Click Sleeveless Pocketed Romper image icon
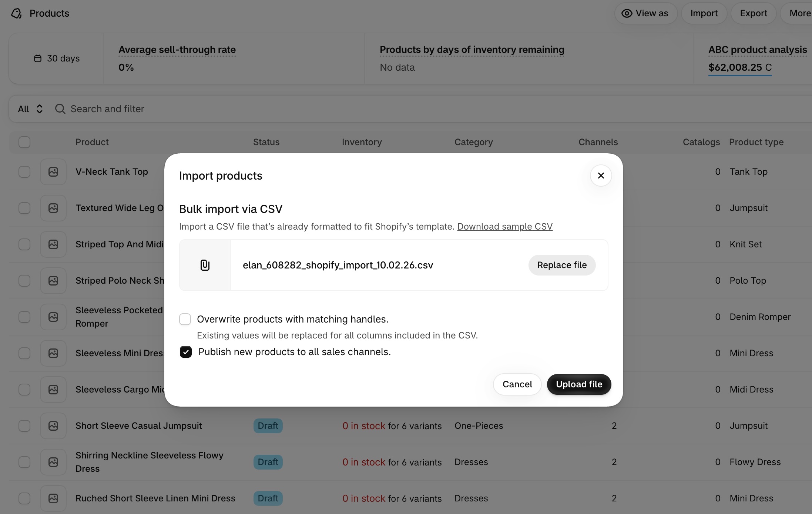 (x=53, y=317)
